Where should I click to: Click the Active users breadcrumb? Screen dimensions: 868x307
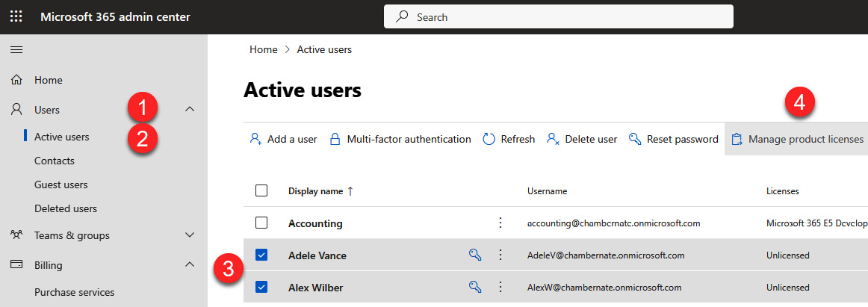324,49
